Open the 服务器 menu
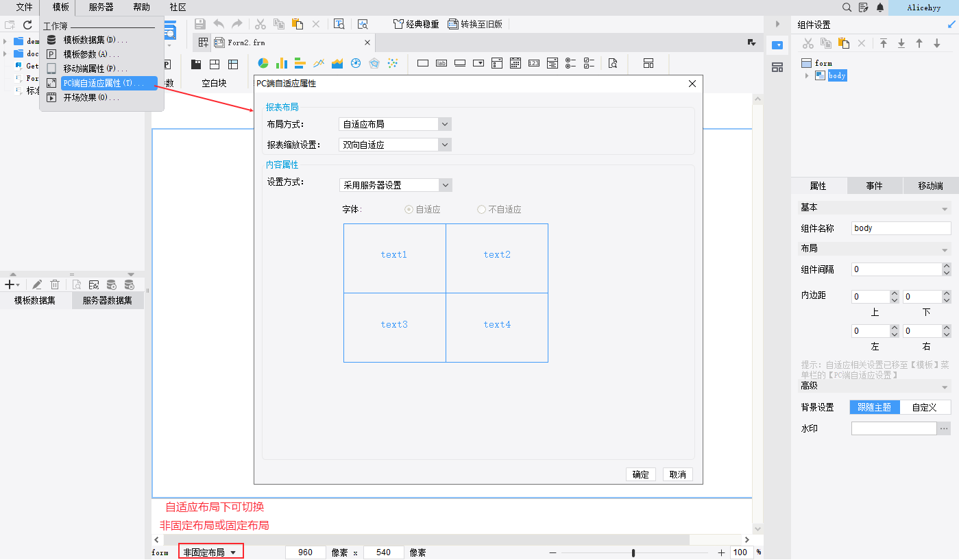Screen dimensions: 959x560 [101, 7]
